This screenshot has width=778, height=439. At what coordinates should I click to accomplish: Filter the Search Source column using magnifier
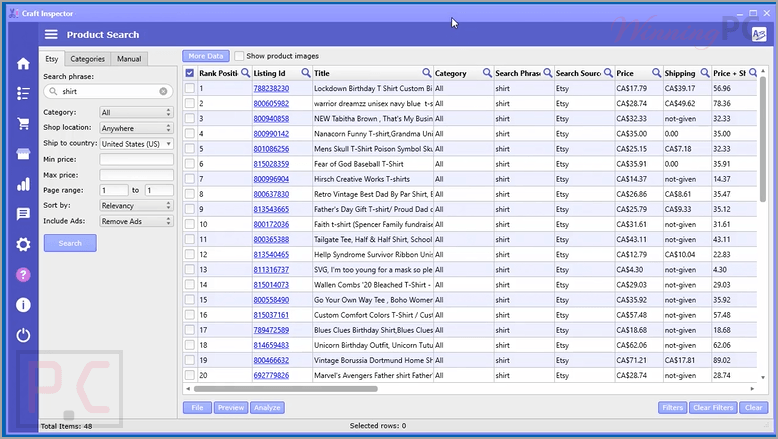[608, 73]
